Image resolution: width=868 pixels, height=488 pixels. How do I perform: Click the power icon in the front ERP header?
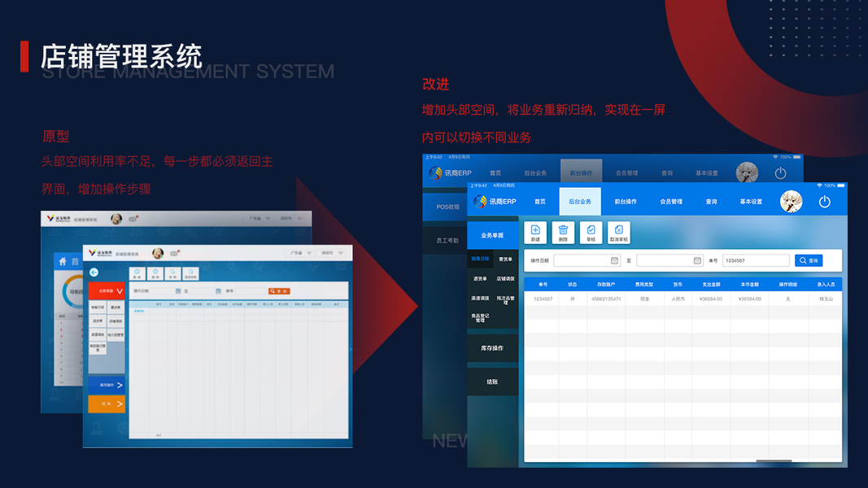(824, 202)
